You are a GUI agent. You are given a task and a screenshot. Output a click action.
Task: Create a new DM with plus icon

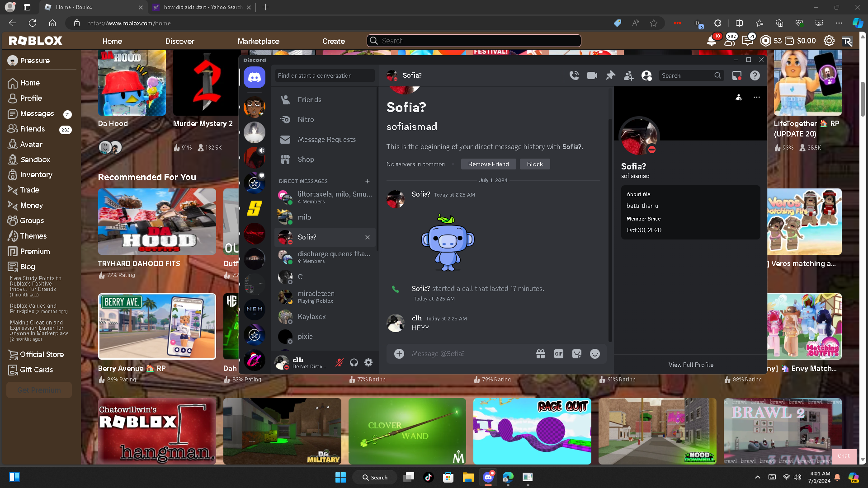pyautogui.click(x=368, y=181)
